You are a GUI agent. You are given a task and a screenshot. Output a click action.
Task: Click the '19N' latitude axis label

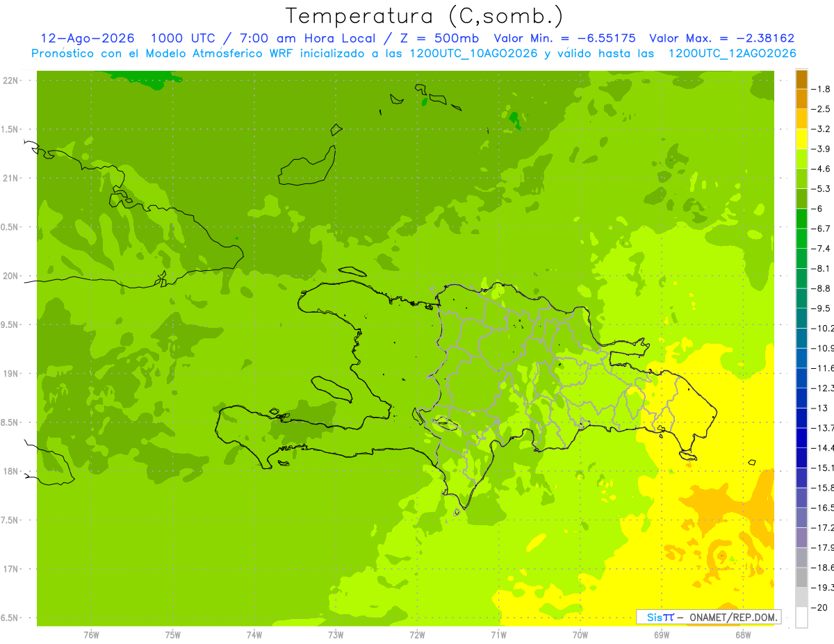coord(12,374)
